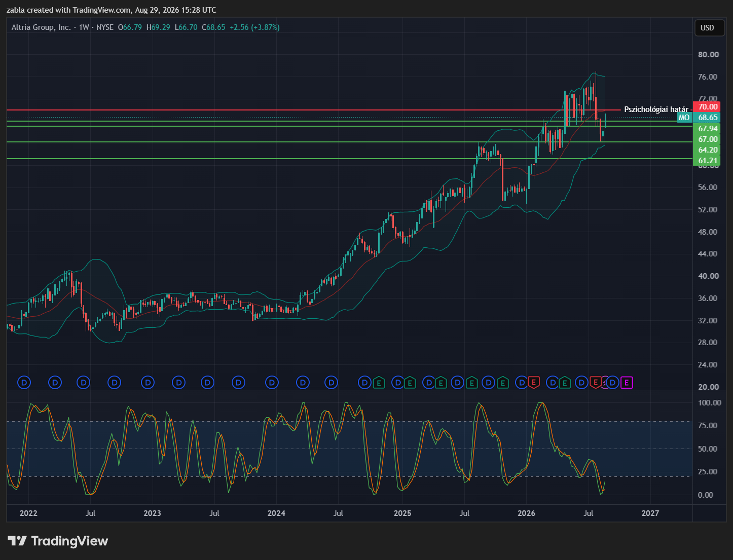
Task: Select the green earnings marker for October 2025
Action: (x=502, y=383)
